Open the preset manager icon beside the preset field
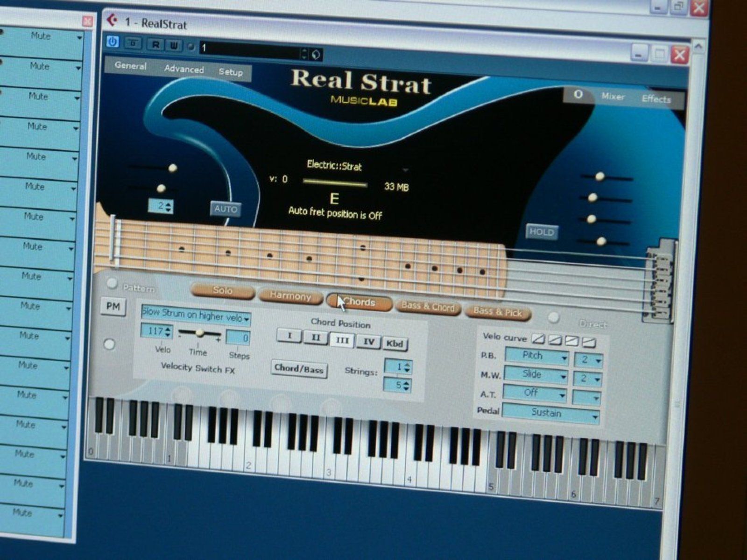This screenshot has height=560, width=747. pos(316,55)
